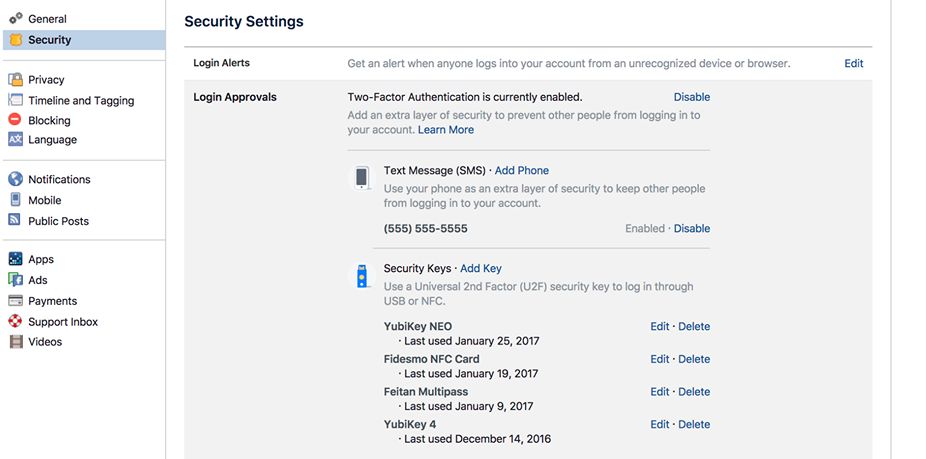Click the Notifications globe icon
Image resolution: width=926 pixels, height=459 pixels.
pyautogui.click(x=15, y=180)
